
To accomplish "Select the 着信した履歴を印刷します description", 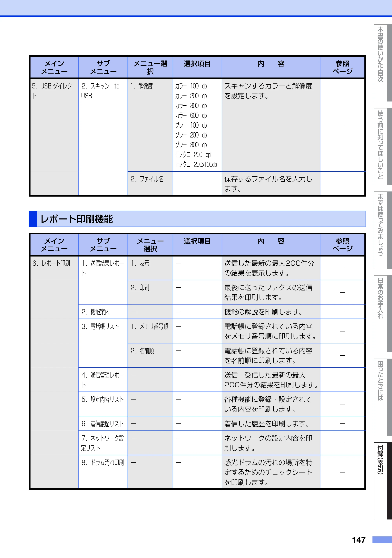I will [x=267, y=424].
